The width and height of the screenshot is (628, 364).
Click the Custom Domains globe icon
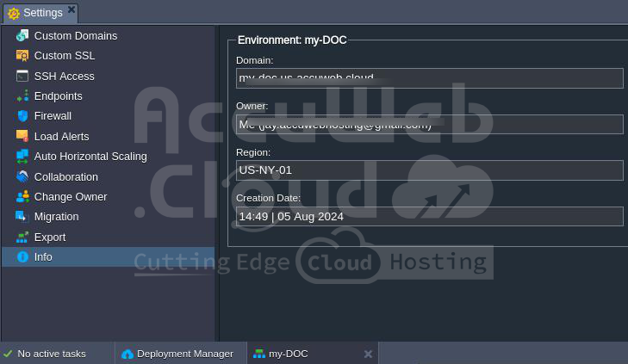22,35
